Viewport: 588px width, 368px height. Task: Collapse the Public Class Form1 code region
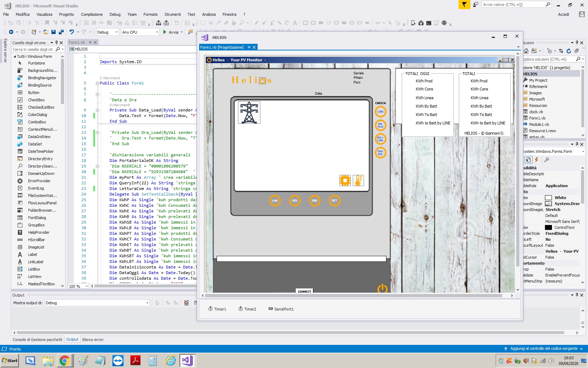click(97, 83)
